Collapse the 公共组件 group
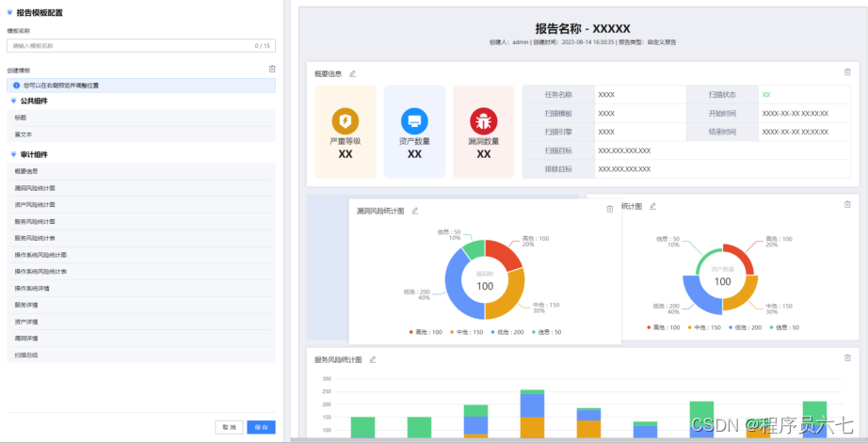 coord(14,102)
